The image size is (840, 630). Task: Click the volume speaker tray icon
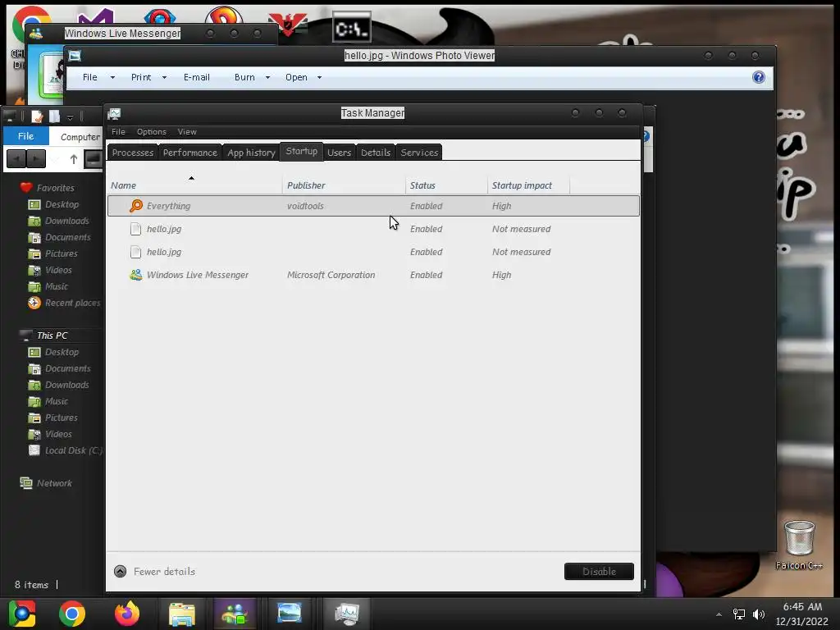point(759,614)
